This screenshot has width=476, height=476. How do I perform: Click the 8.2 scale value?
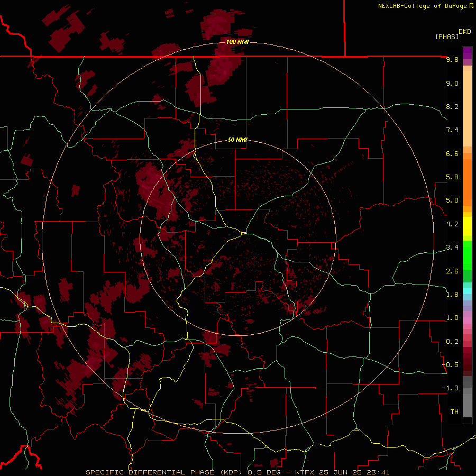click(452, 106)
